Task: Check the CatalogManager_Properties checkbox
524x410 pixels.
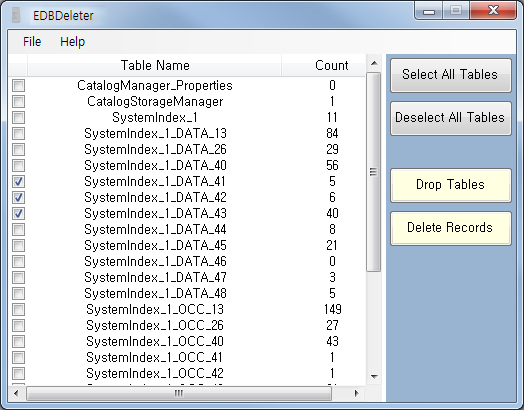Action: click(x=18, y=86)
